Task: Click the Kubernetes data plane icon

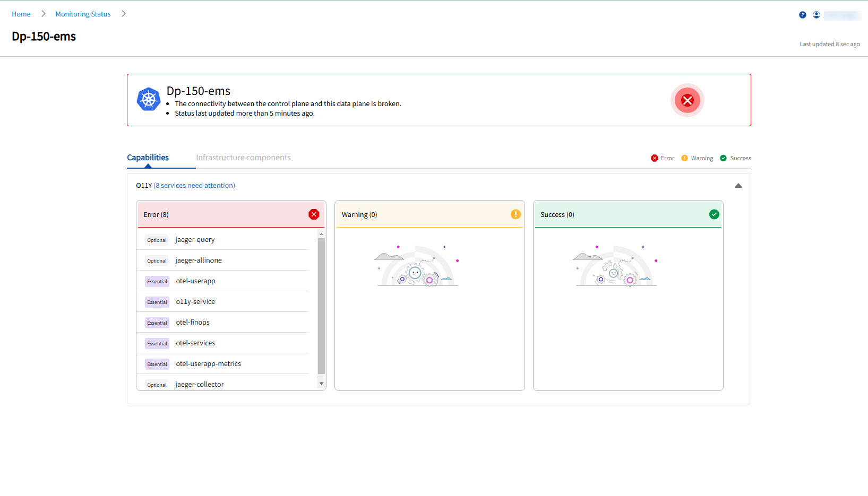Action: pos(149,99)
